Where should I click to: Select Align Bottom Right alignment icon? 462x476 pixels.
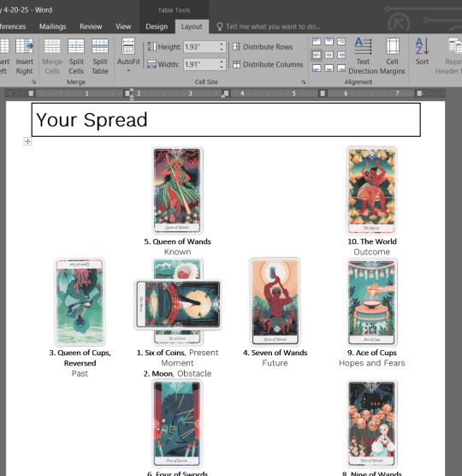tap(341, 68)
